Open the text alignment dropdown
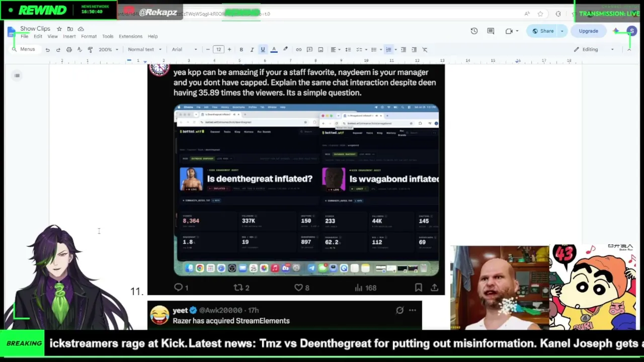The image size is (644, 362). (x=335, y=49)
